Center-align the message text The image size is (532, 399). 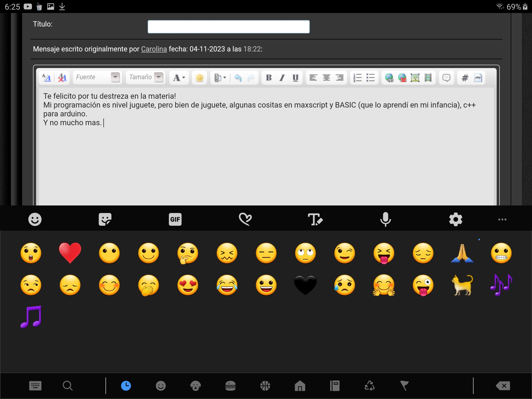click(x=326, y=78)
